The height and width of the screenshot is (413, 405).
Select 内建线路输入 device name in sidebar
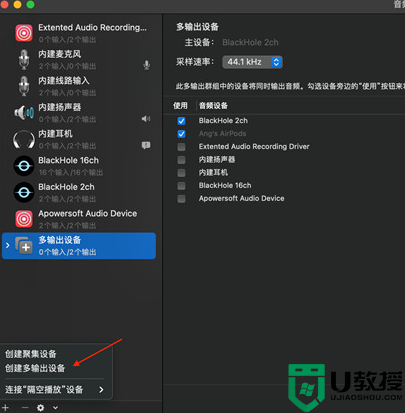64,81
